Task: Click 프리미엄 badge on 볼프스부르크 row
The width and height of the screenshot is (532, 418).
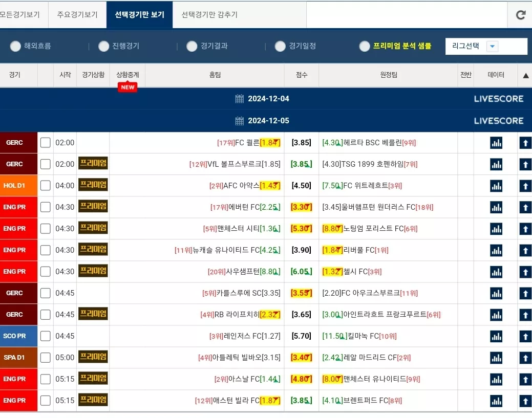Action: 93,163
